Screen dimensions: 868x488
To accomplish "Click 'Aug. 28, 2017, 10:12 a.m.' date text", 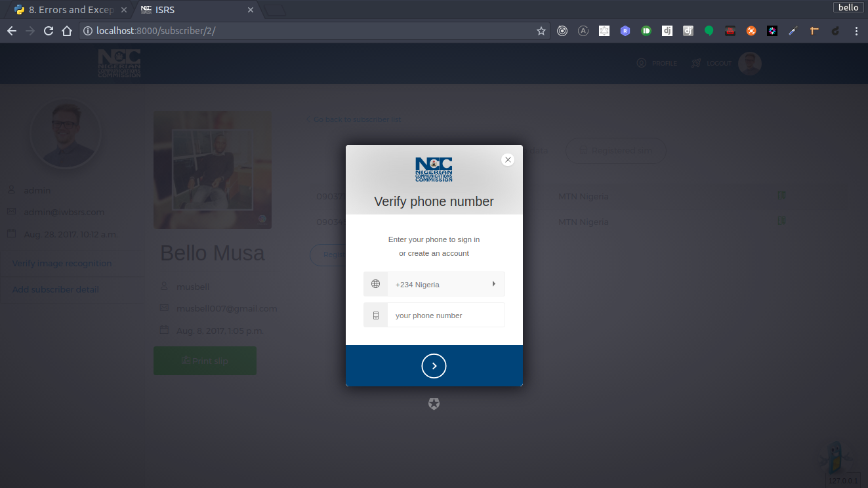I will coord(70,234).
